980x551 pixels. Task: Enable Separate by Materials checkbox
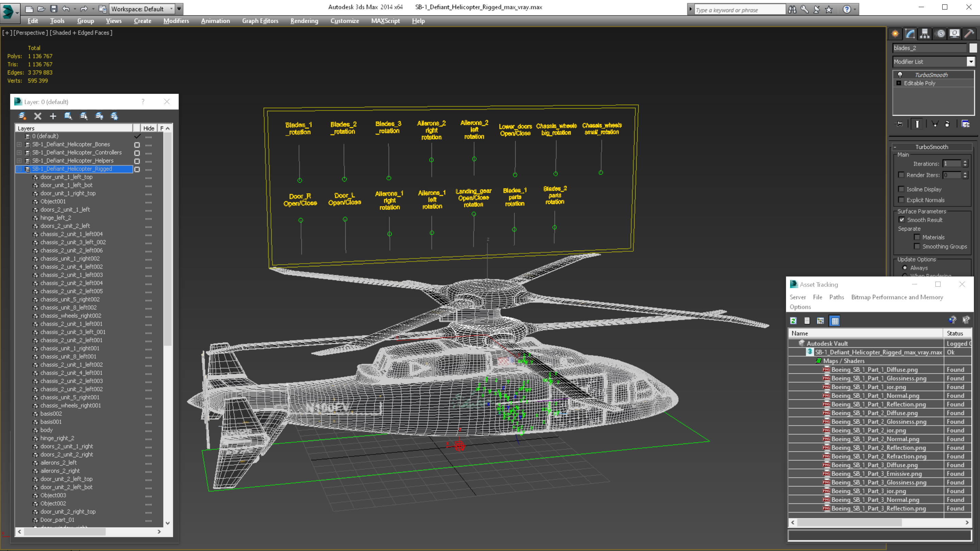point(917,237)
